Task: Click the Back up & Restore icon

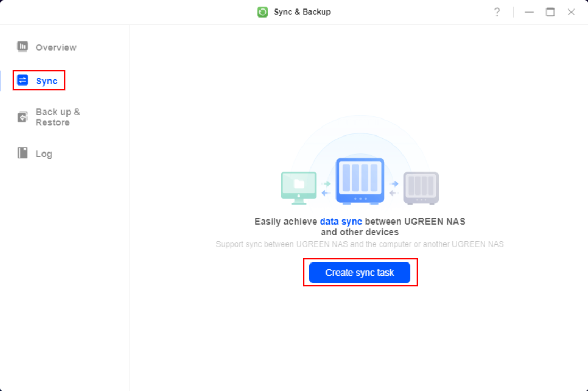Action: 22,117
